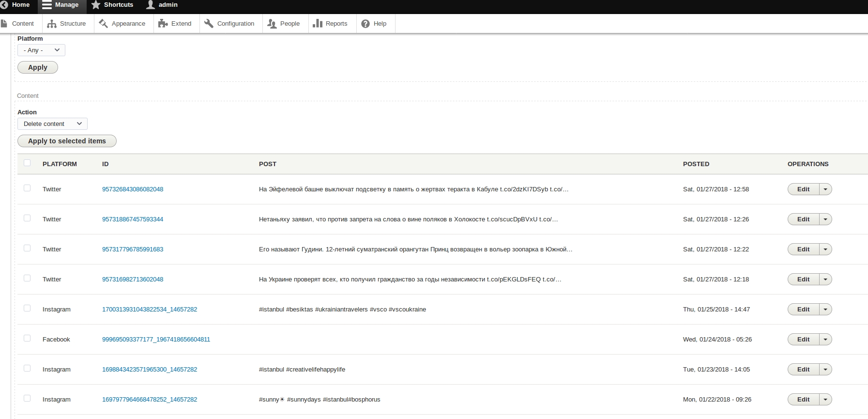The image size is (868, 419).
Task: Check the Instagram row posted Thu 01/25/2018
Action: pos(27,308)
